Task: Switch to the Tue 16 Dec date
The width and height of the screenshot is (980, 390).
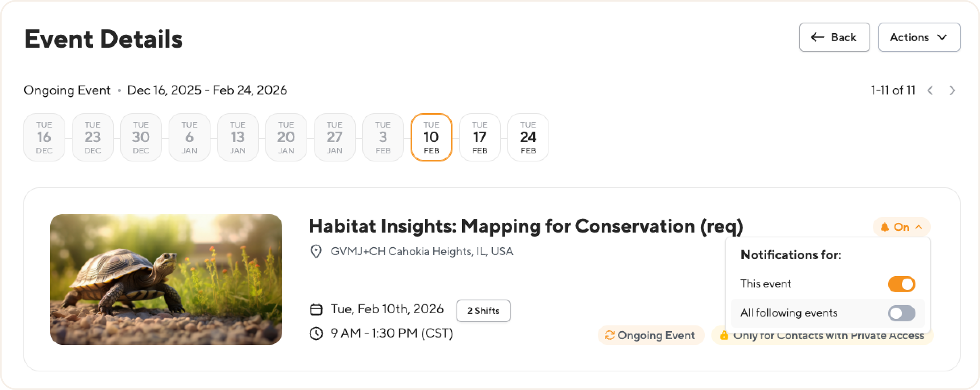Action: click(44, 137)
